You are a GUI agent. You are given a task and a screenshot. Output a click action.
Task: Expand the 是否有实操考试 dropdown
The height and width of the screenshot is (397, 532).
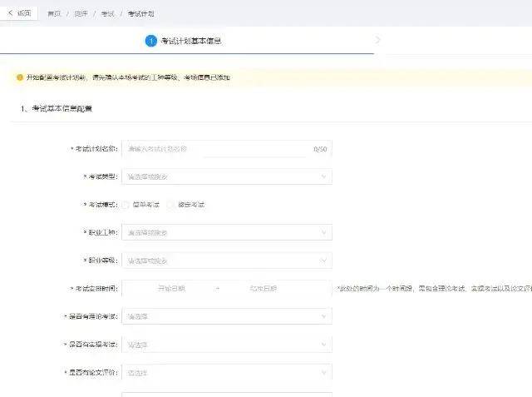tap(227, 345)
